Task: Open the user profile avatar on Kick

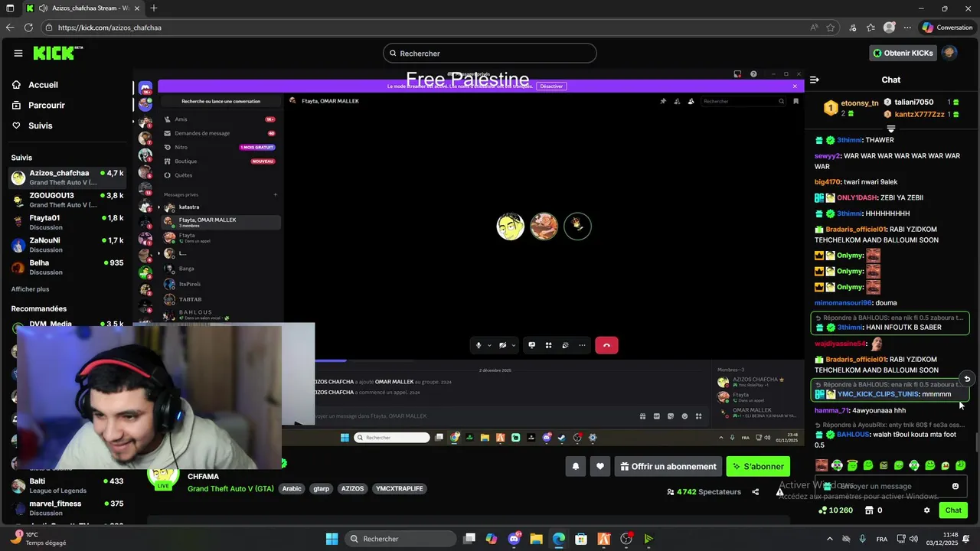Action: [x=949, y=53]
